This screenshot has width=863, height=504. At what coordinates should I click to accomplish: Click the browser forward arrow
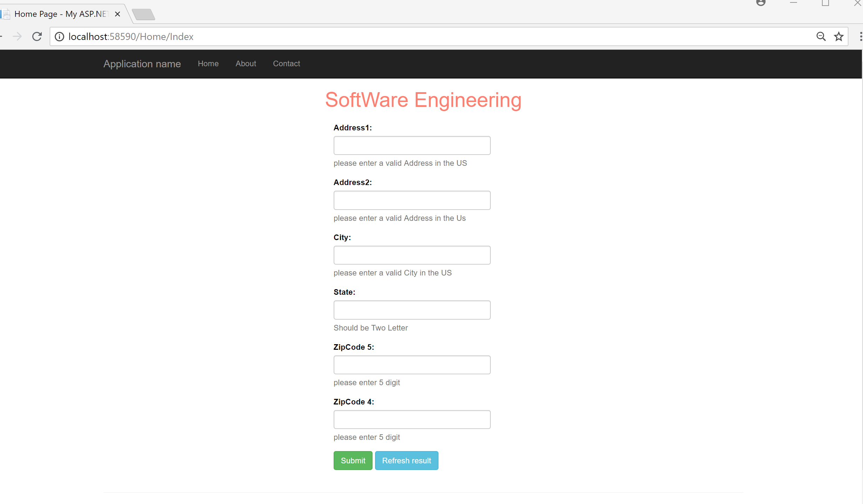pos(17,36)
